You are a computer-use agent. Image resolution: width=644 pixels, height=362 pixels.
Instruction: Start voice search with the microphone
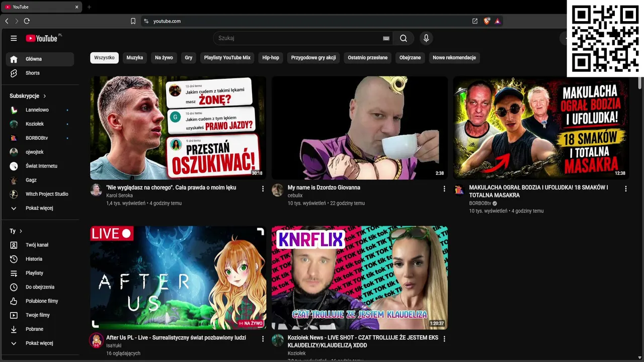coord(426,38)
